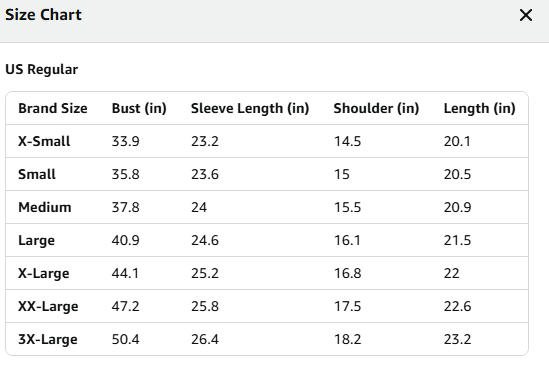Image resolution: width=549 pixels, height=374 pixels.
Task: Click the Shoulder (in) column header
Action: click(x=376, y=108)
